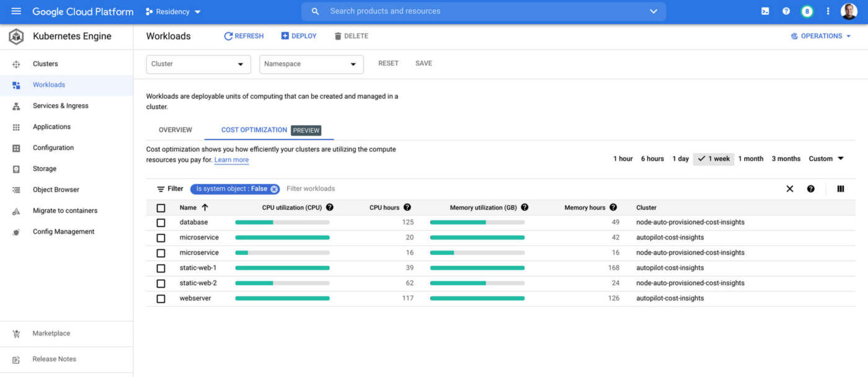The image size is (868, 377).
Task: Switch to the Overview tab
Action: coord(175,130)
